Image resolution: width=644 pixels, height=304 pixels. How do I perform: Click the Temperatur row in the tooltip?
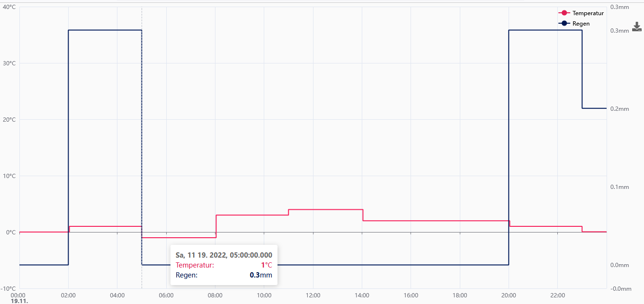224,265
